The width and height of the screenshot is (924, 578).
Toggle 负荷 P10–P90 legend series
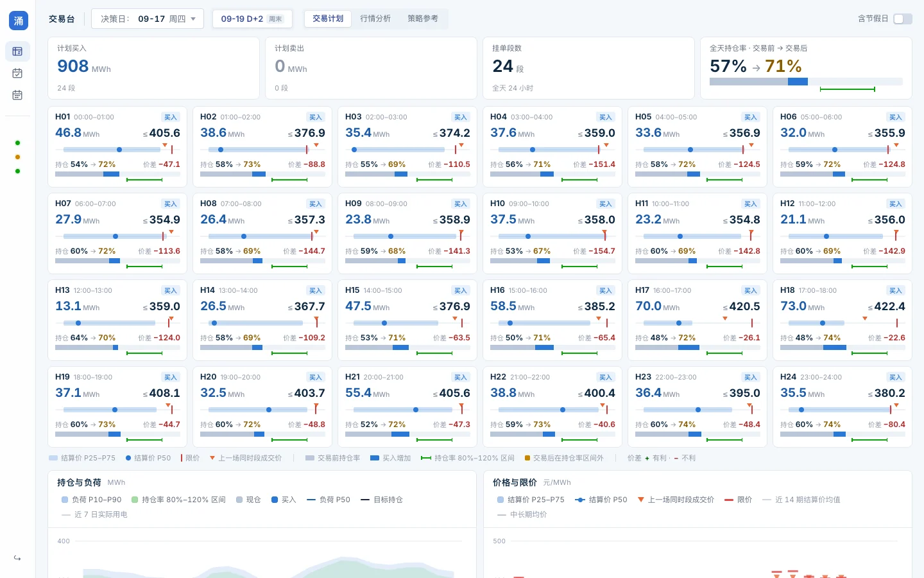91,500
